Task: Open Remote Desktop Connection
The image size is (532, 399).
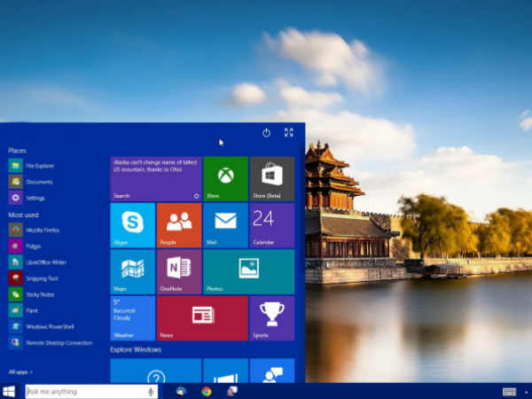Action: point(51,342)
